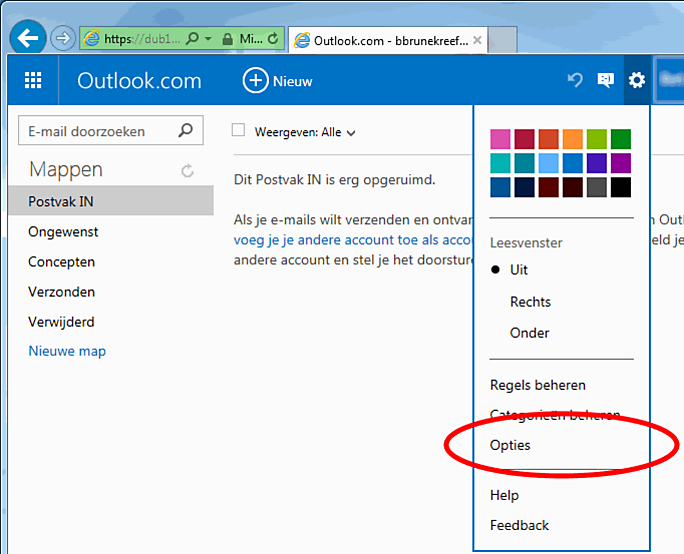Select Rechts reading pane option
This screenshot has height=554, width=684.
(530, 302)
